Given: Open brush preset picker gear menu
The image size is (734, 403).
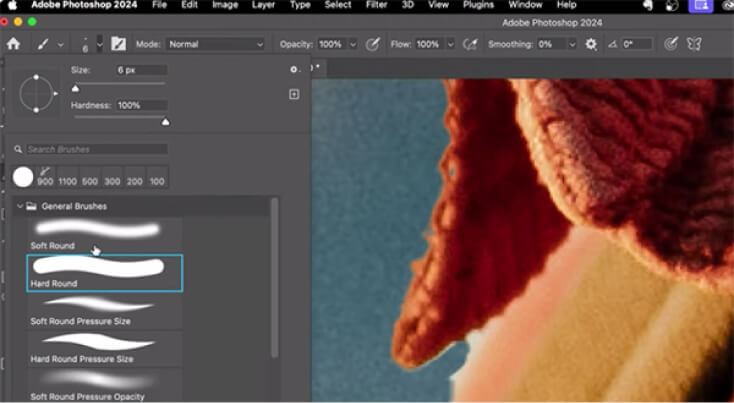Looking at the screenshot, I should click(293, 70).
